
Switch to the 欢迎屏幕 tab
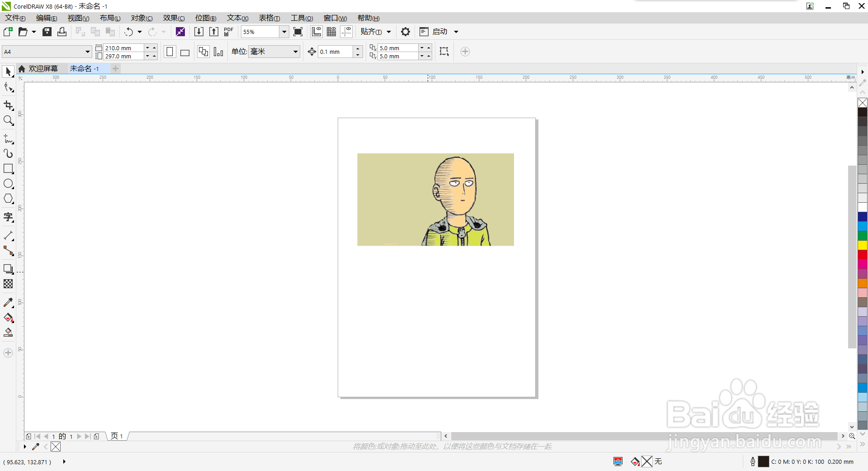[38, 69]
